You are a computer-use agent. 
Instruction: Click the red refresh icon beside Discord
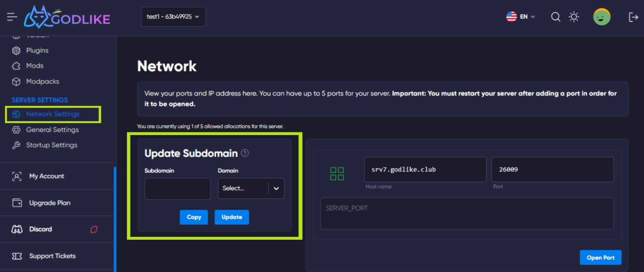(x=93, y=229)
